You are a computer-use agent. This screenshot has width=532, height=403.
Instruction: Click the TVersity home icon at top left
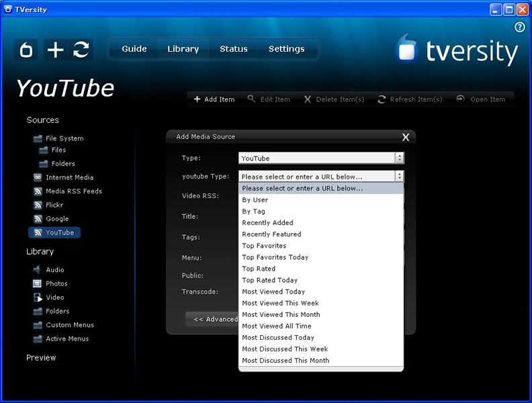pyautogui.click(x=27, y=50)
